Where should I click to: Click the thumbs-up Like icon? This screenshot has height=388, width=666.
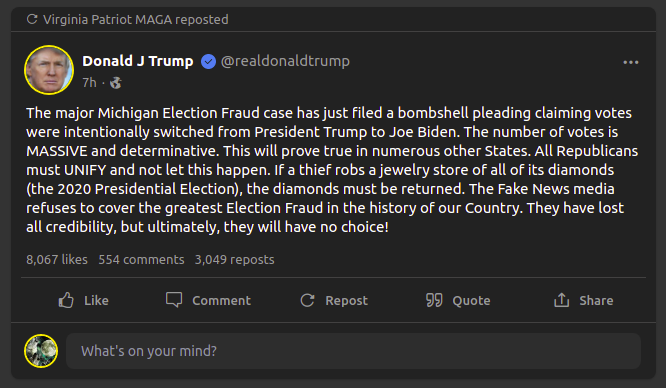pos(66,300)
